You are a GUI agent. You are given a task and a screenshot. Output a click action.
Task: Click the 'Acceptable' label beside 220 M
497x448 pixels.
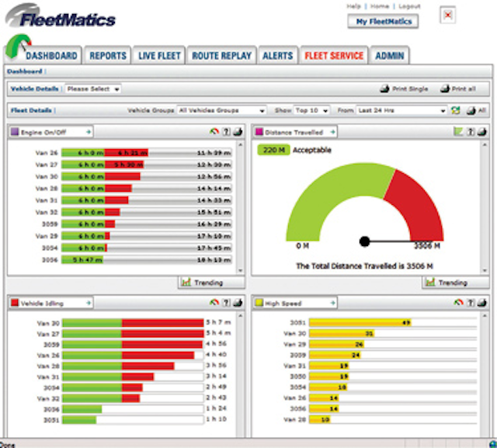click(x=312, y=150)
